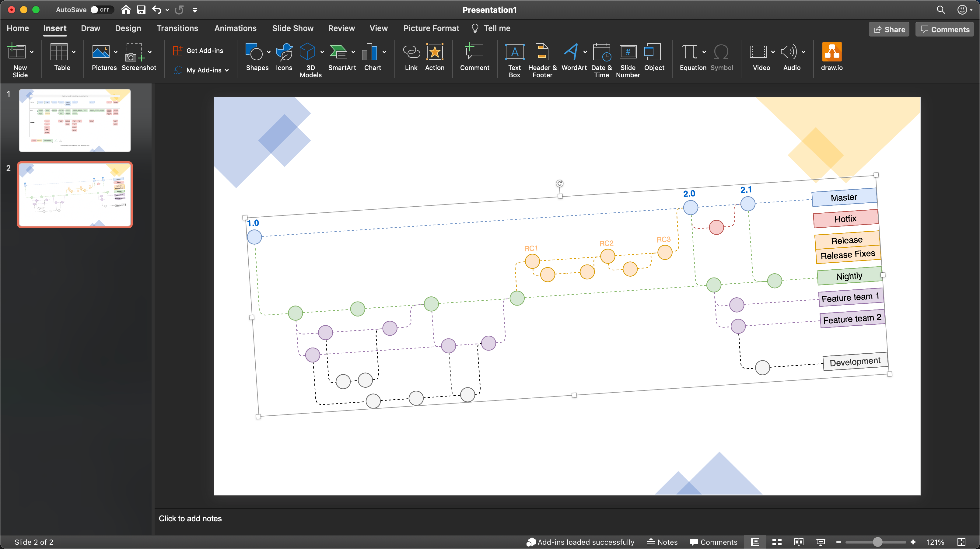Image resolution: width=980 pixels, height=549 pixels.
Task: Switch to Notes view in status bar
Action: click(x=662, y=542)
